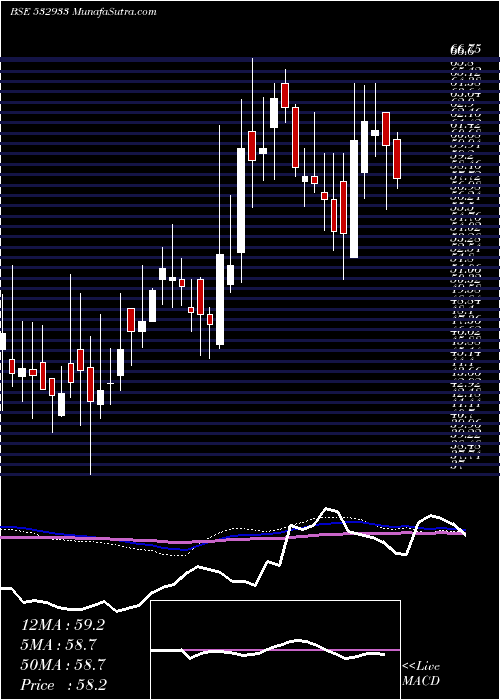Screen dimensions: 500x700
Task: Click the BSE 532988 MunafaSutra.com title text
Action: [x=83, y=12]
